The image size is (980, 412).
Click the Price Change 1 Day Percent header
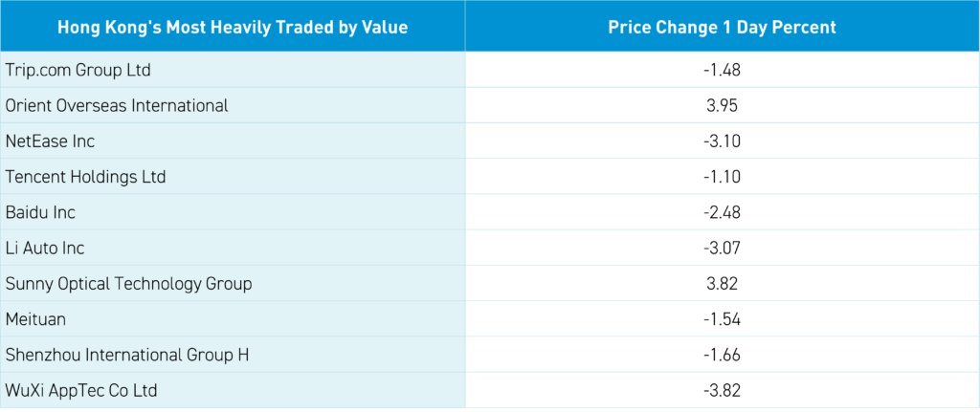(722, 27)
